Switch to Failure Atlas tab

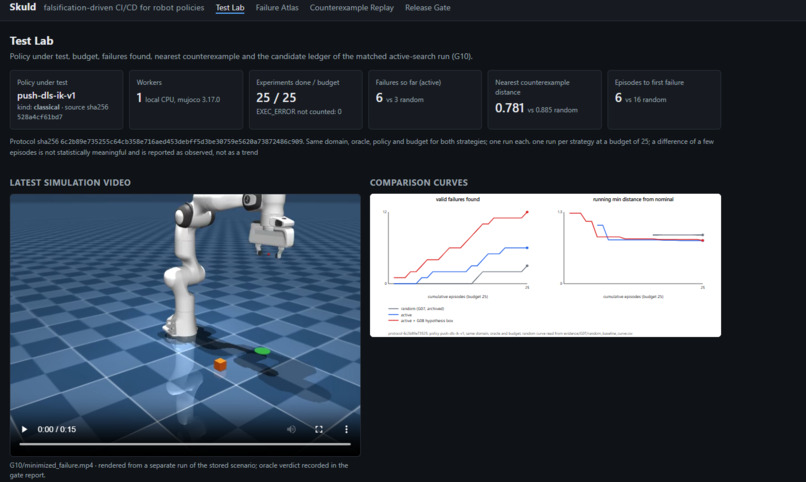pyautogui.click(x=277, y=8)
